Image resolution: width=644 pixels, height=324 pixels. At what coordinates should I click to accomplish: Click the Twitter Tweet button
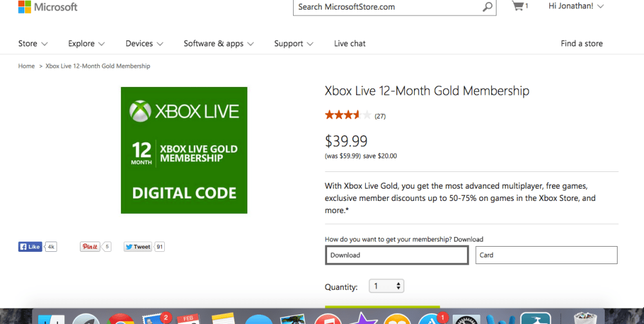138,247
